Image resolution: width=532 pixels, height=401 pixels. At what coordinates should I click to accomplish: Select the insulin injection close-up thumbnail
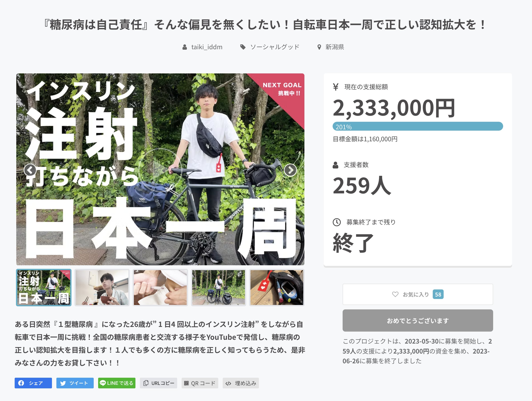160,288
